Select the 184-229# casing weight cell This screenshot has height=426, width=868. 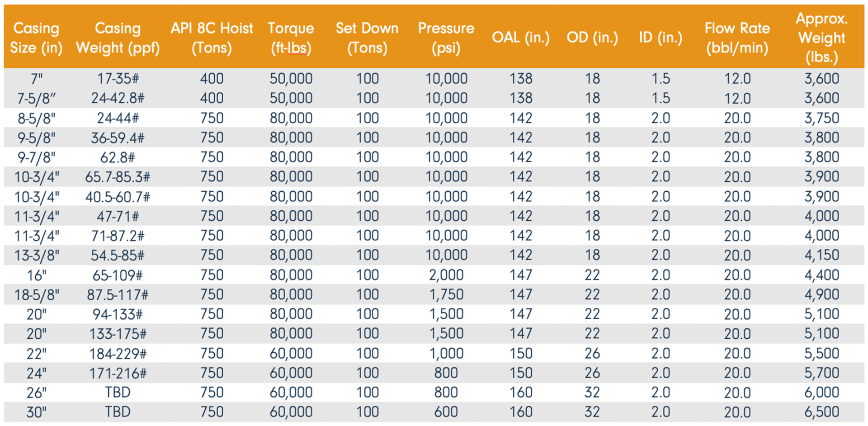point(118,354)
